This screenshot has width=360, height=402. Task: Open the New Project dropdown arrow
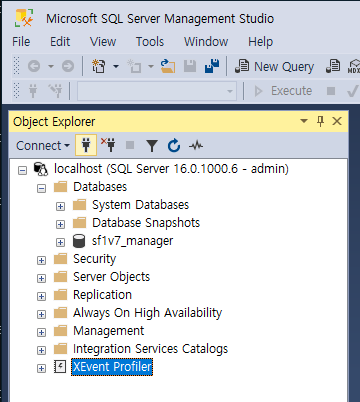[x=116, y=66]
